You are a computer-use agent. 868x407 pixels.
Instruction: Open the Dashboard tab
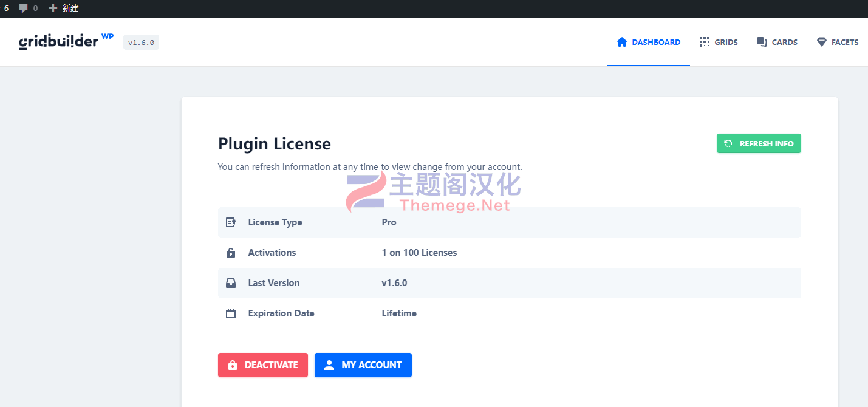(648, 42)
